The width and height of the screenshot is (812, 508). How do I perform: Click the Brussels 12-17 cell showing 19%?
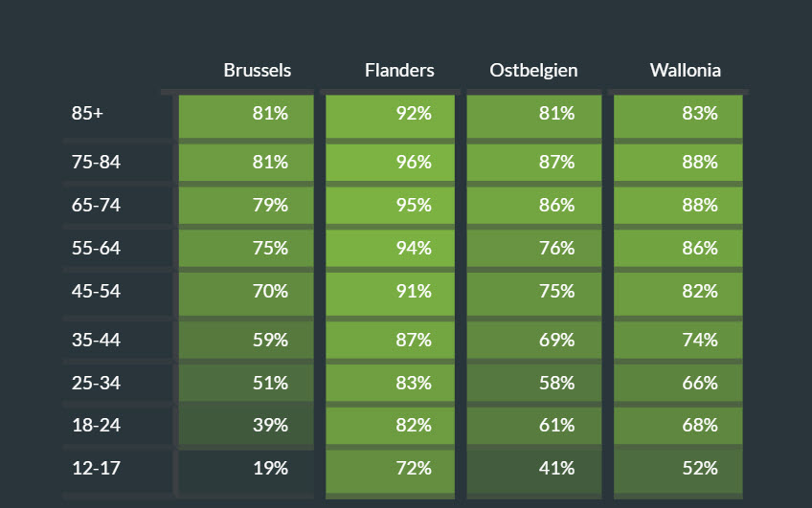point(246,468)
